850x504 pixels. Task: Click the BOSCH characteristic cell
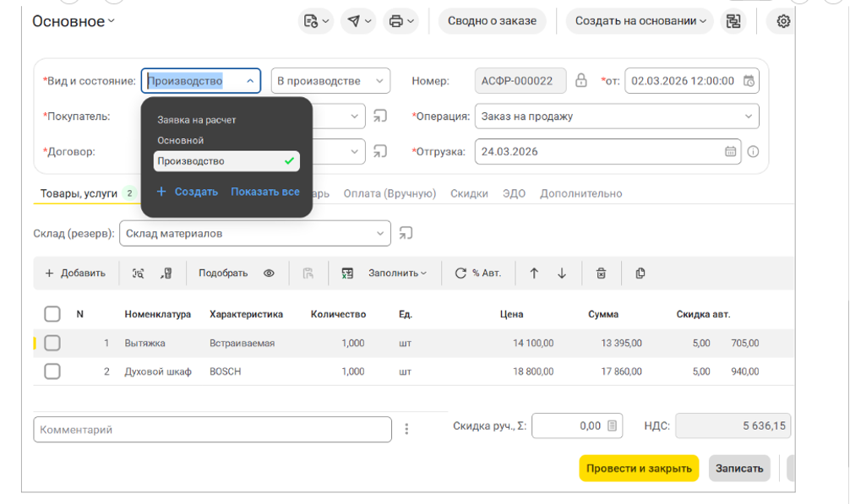pyautogui.click(x=225, y=372)
